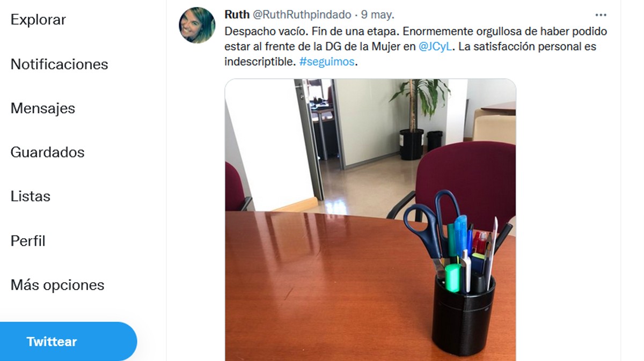Go to Perfil page
644x361 pixels.
(28, 241)
